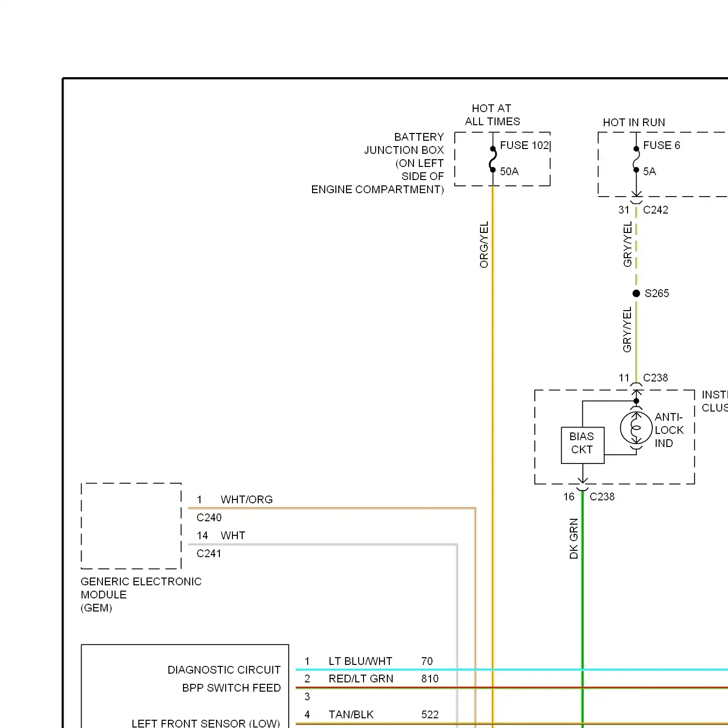Click the ANTI-LOCK IND label
Screen dimensions: 728x728
(x=669, y=430)
